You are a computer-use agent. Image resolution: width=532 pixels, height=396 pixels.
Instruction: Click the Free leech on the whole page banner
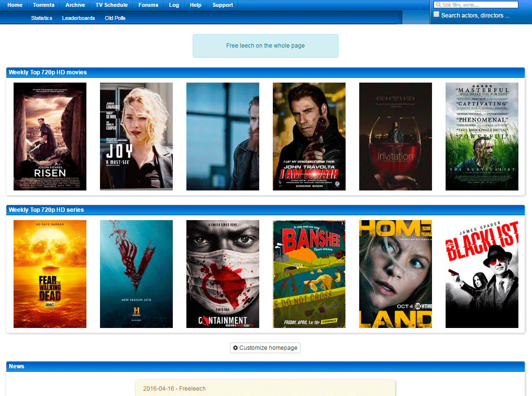(x=266, y=46)
